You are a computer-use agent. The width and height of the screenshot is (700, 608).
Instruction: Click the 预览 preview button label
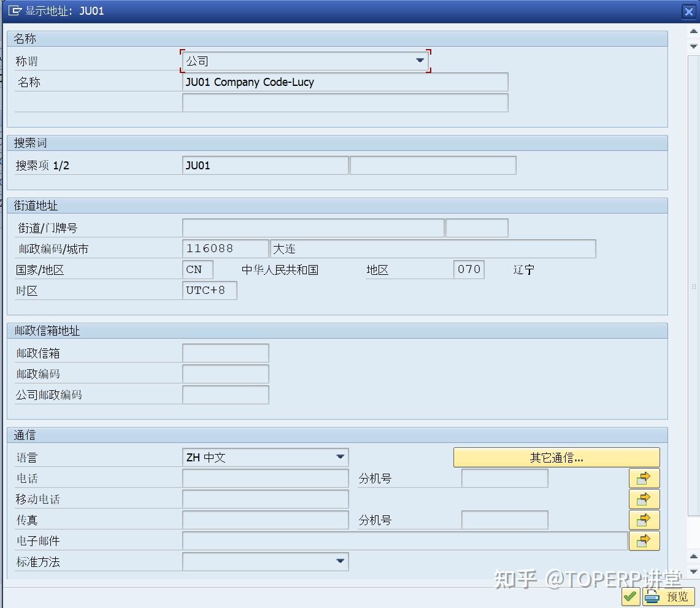[x=678, y=596]
